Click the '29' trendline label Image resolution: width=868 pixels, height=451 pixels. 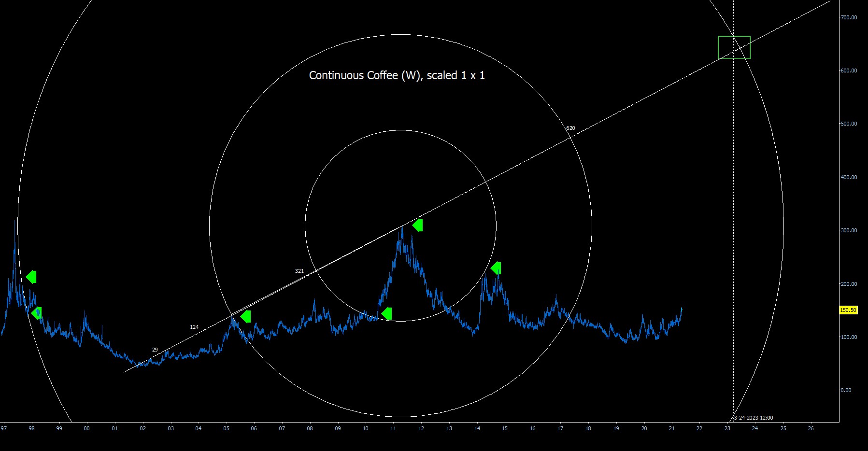click(155, 350)
